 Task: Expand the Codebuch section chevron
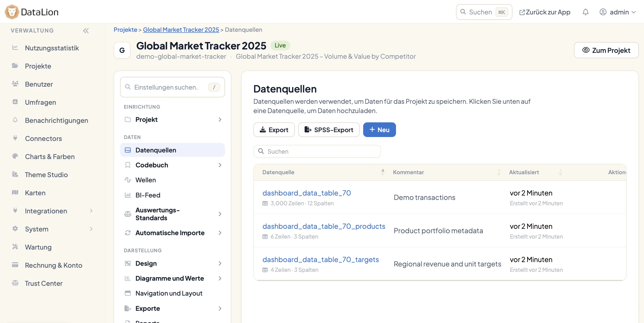click(220, 165)
